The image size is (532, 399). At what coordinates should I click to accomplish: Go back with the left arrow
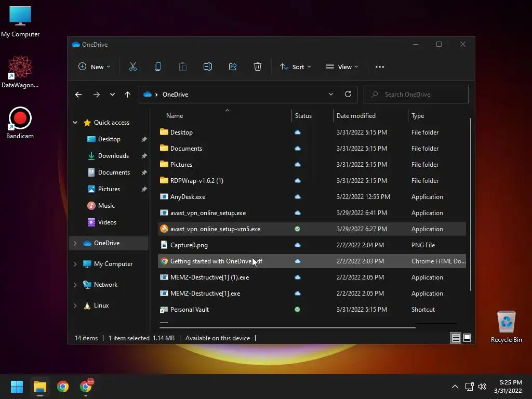78,95
